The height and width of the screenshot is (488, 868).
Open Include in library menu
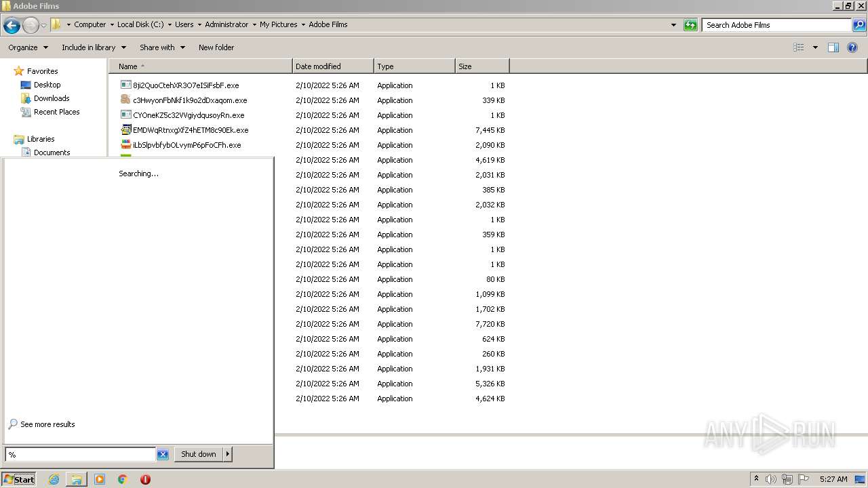click(x=94, y=47)
